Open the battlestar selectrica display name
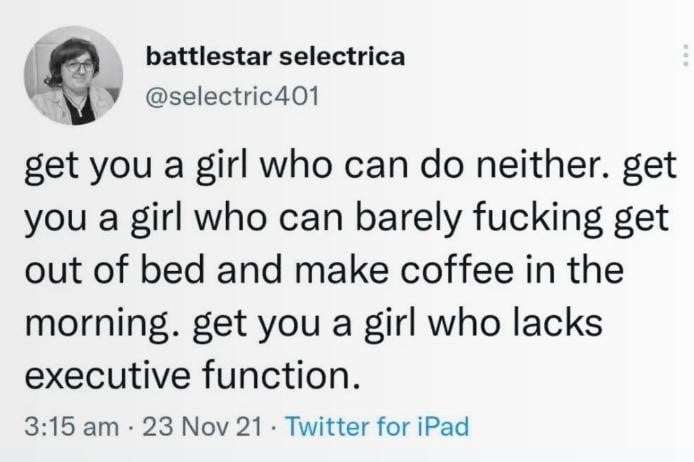The height and width of the screenshot is (462, 694). point(275,56)
